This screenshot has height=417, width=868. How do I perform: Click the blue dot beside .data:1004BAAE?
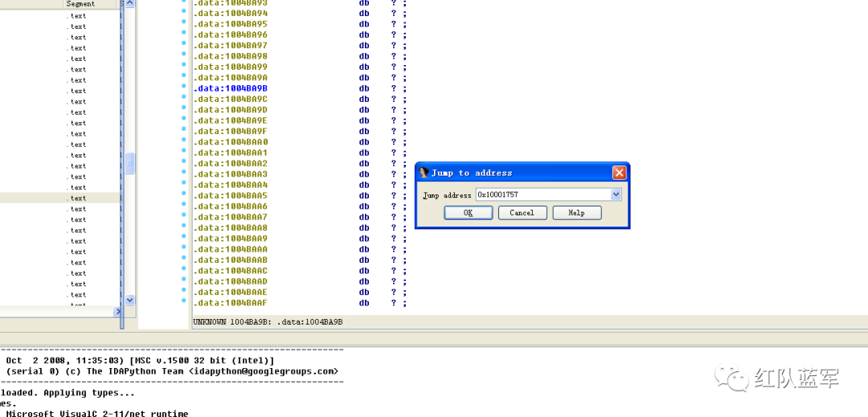(184, 290)
